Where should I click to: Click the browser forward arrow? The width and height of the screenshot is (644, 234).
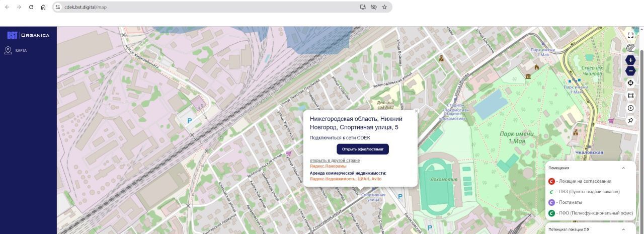click(x=19, y=7)
